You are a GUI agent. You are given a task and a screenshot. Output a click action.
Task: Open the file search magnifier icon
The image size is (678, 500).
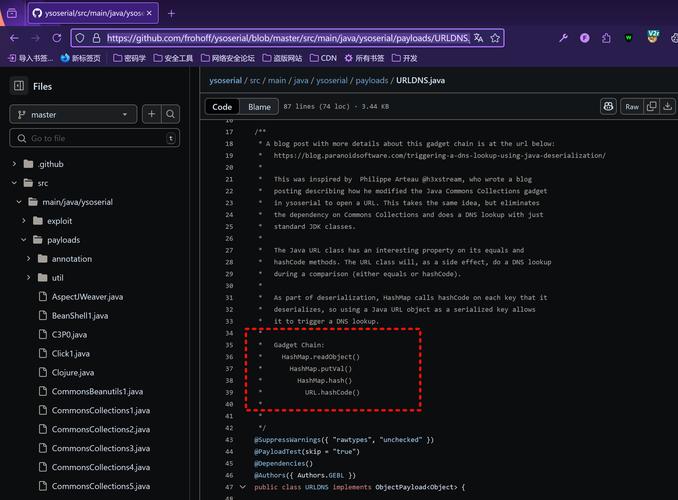[171, 115]
